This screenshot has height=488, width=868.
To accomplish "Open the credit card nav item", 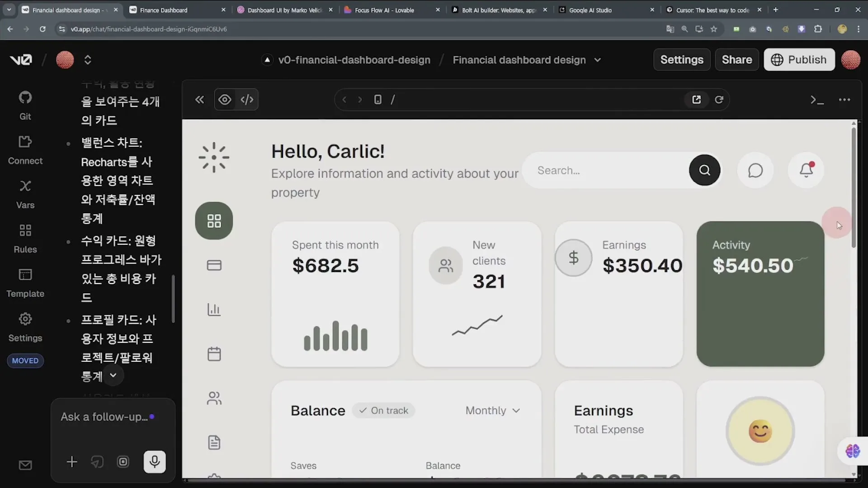I will [214, 265].
